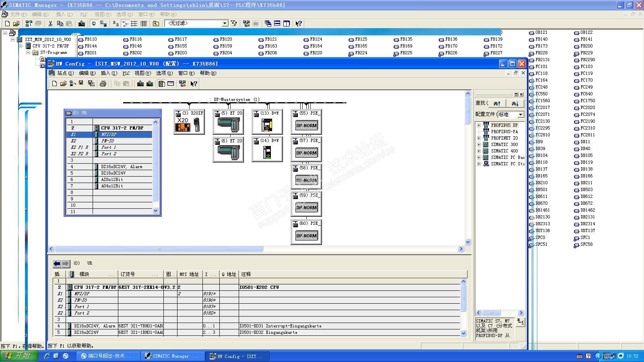Click the help pointer icon in HW Config

coord(194,84)
